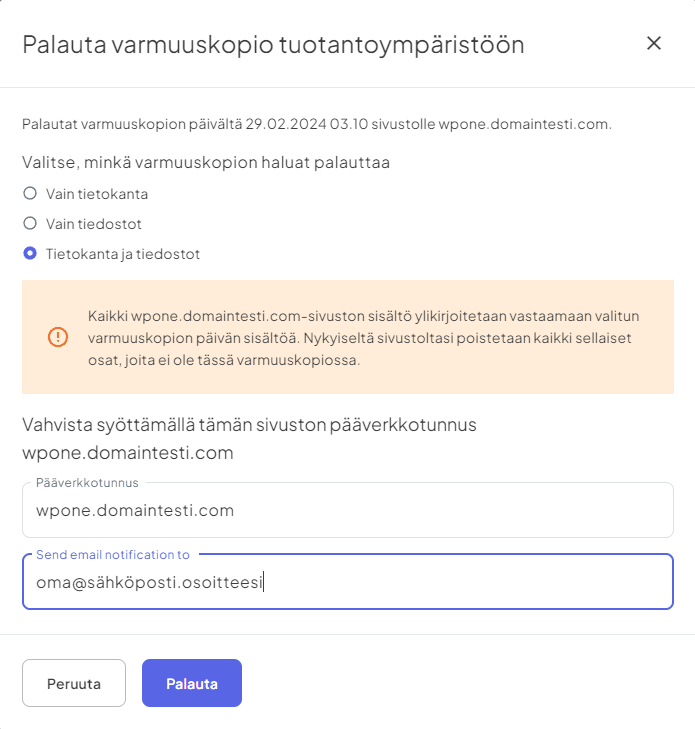Click the 'Tietokanta ja tiedostot' label text

pos(123,254)
